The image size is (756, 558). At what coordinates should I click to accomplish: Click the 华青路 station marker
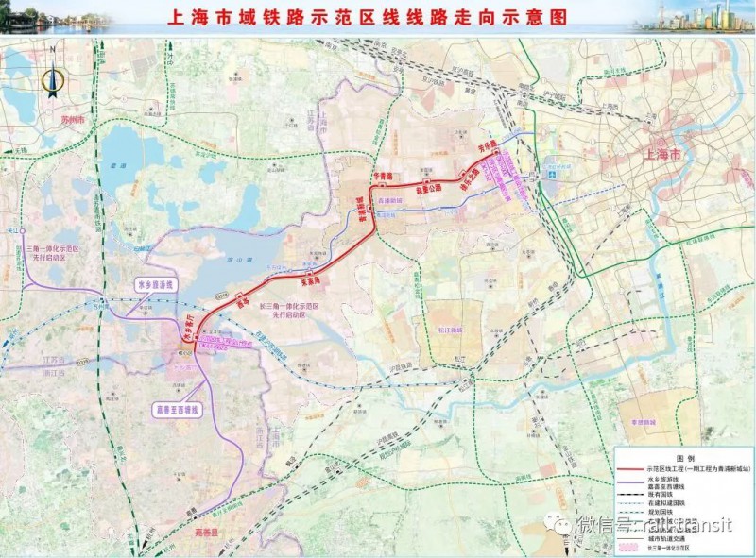point(382,183)
